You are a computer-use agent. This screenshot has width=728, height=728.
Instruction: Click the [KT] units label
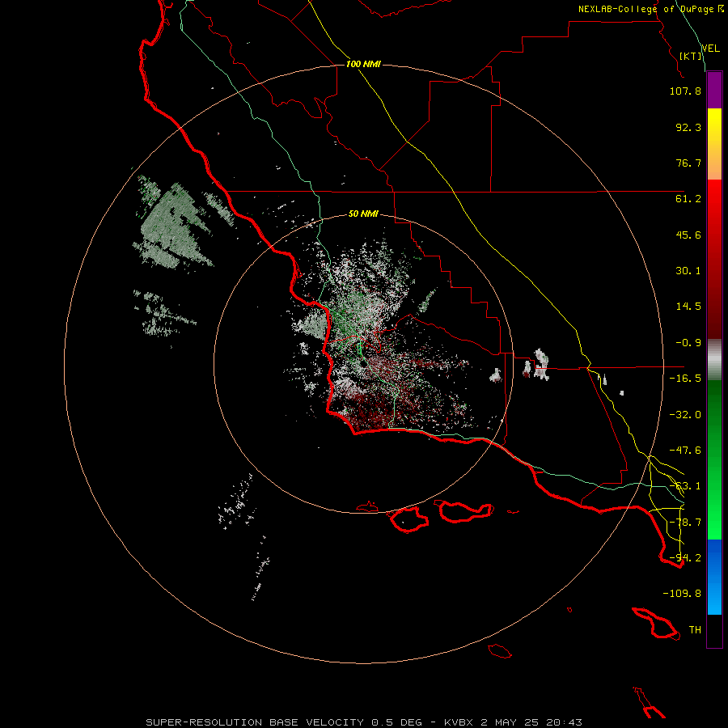point(691,56)
